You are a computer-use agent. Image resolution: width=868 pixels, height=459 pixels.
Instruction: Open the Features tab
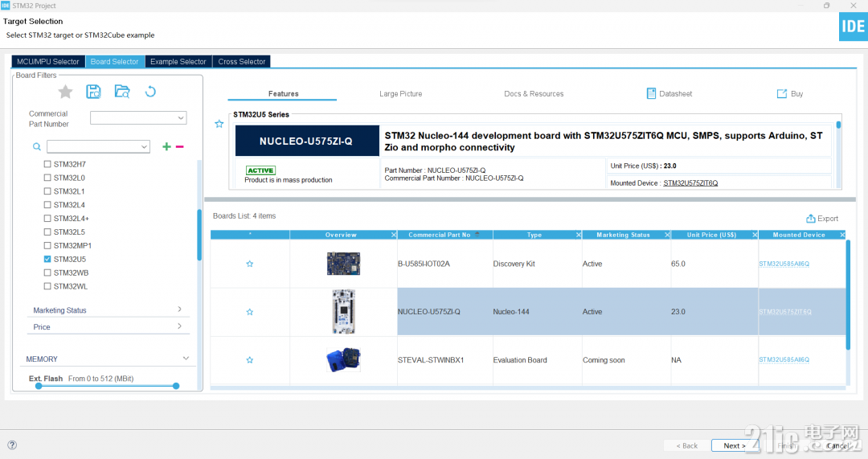[283, 93]
